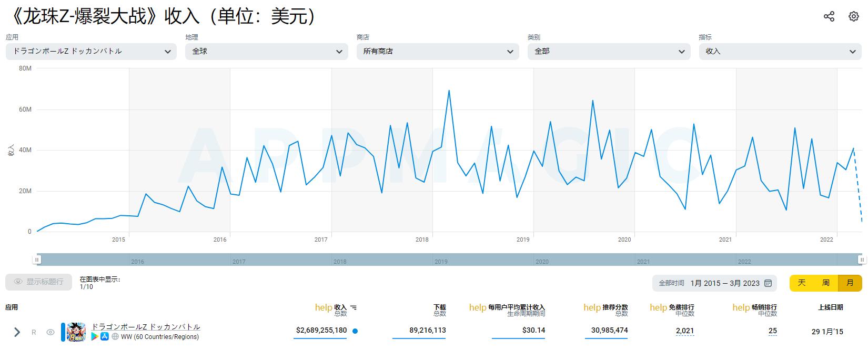Screen dimensions: 868x349
Task: Click lifetime value $30.14
Action: tap(533, 331)
